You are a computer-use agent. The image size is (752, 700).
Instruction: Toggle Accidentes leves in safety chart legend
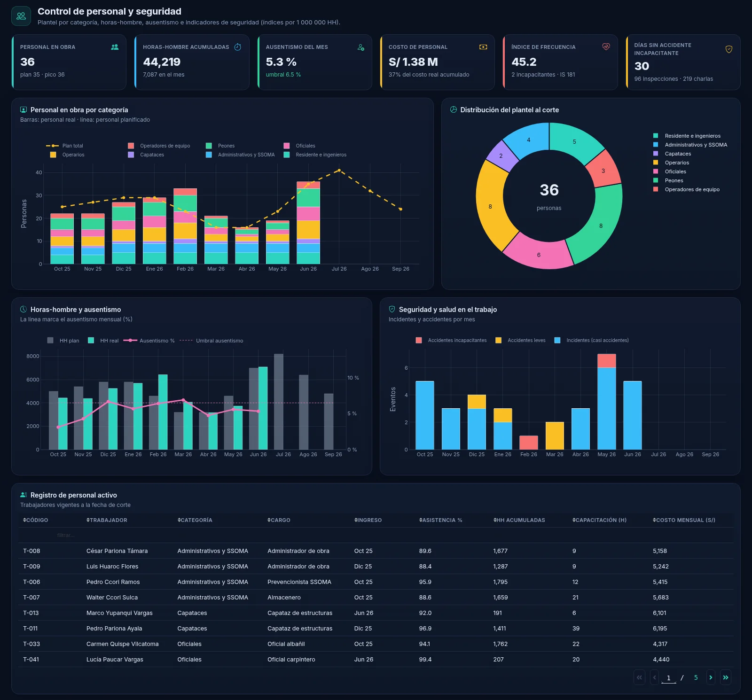coord(521,340)
